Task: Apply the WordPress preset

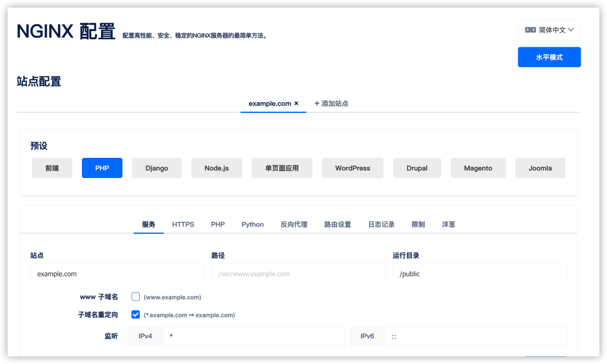Action: pyautogui.click(x=352, y=168)
